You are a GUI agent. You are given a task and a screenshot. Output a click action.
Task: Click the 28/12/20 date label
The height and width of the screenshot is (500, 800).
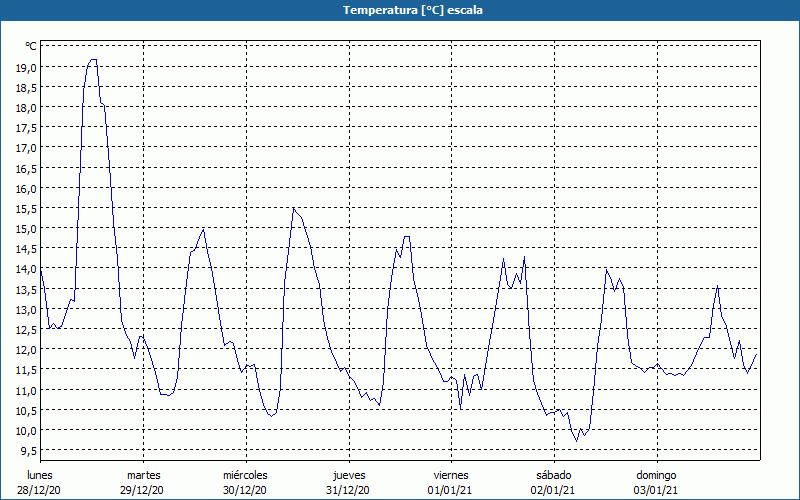click(x=39, y=490)
